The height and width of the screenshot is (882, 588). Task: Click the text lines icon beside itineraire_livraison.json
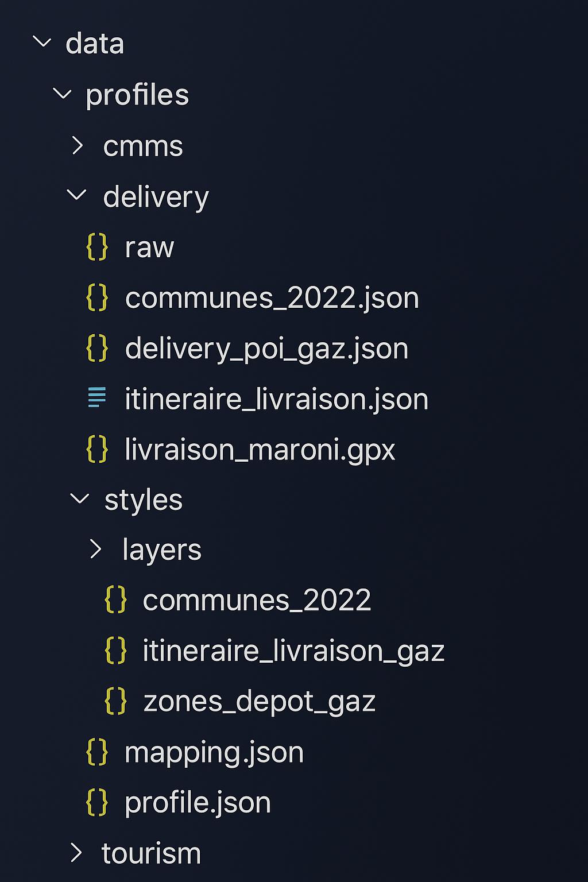(97, 398)
